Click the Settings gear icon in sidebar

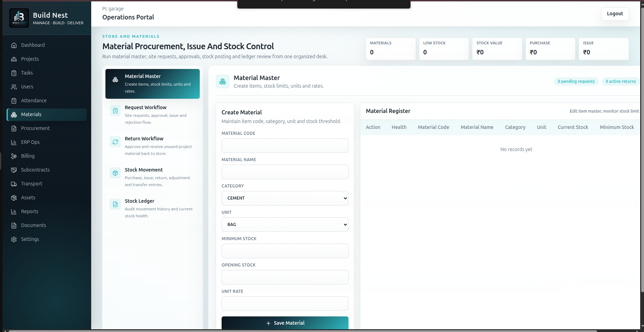[x=14, y=239]
